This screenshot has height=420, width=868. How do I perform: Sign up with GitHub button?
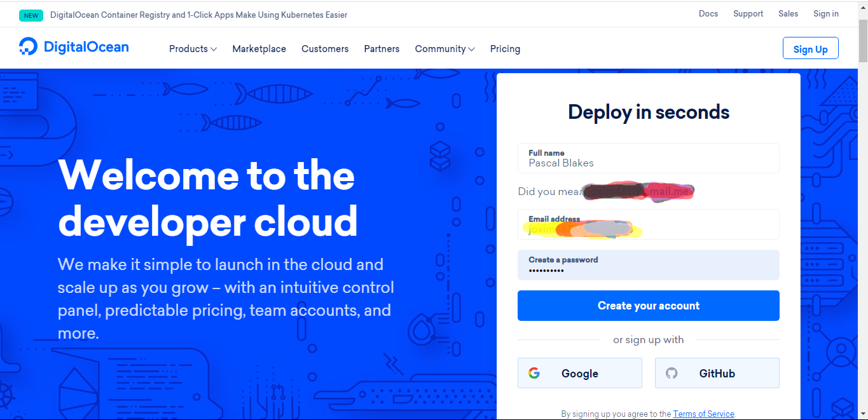pyautogui.click(x=717, y=373)
